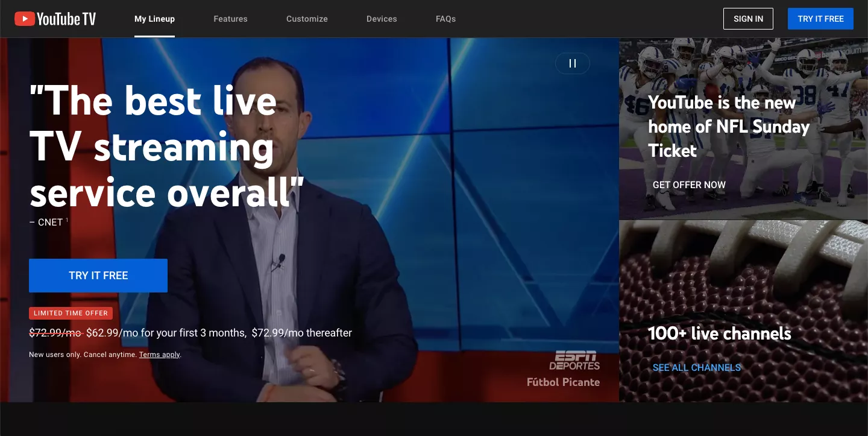Viewport: 868px width, 436px height.
Task: Open the My Lineup tab
Action: coord(154,19)
